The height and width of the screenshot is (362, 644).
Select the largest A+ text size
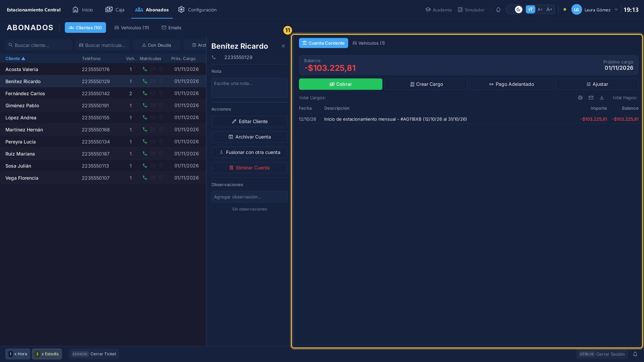tap(549, 10)
